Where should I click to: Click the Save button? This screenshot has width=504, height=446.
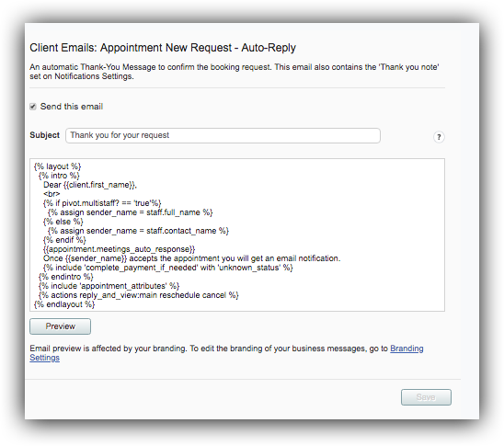[x=426, y=397]
